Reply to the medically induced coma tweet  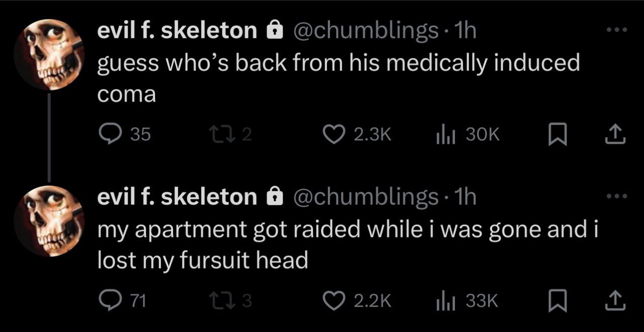pyautogui.click(x=108, y=133)
